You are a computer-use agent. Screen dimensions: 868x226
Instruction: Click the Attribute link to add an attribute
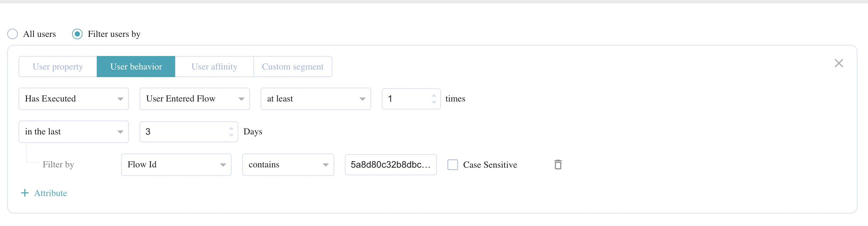click(51, 193)
